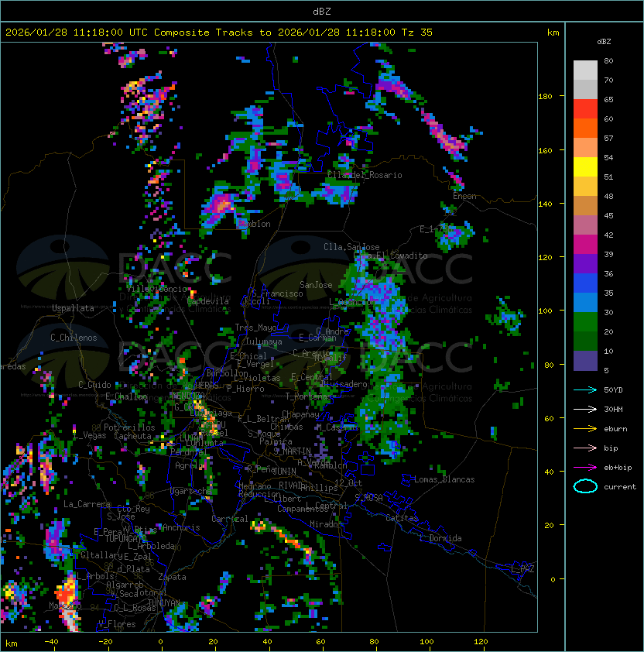
Task: Pick the dark orange 57-60 dBZ swatch
Action: click(585, 129)
